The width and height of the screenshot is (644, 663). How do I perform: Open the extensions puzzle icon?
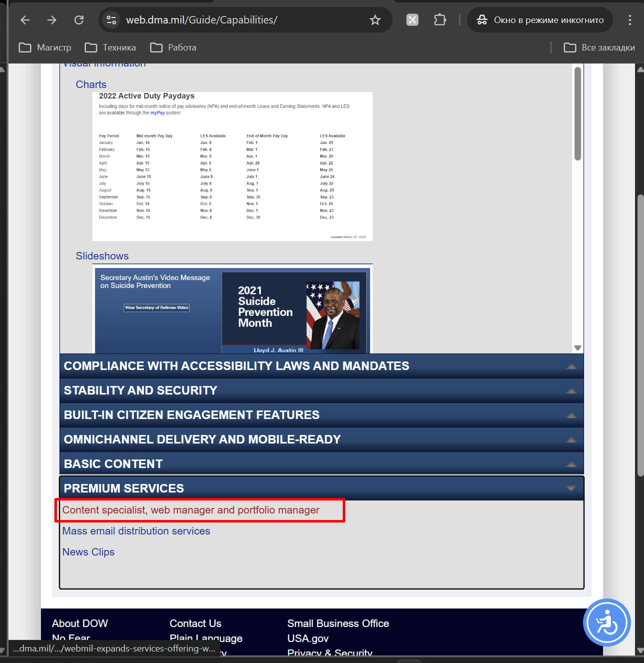(x=440, y=20)
